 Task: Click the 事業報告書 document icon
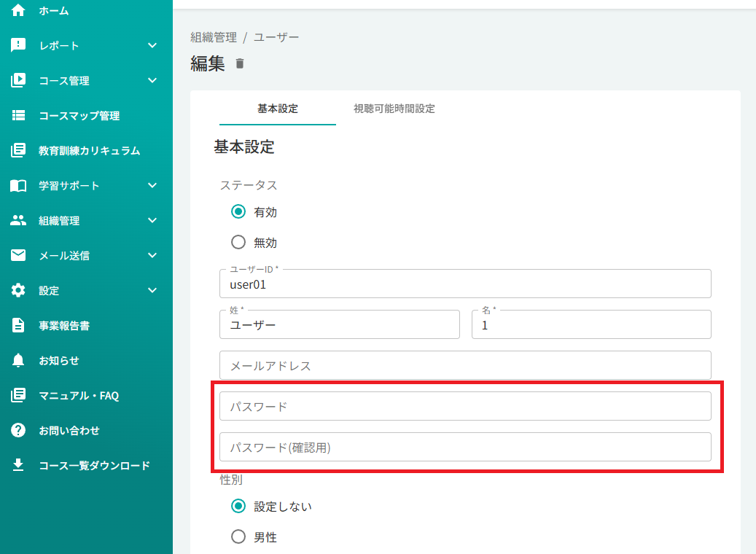pyautogui.click(x=18, y=325)
